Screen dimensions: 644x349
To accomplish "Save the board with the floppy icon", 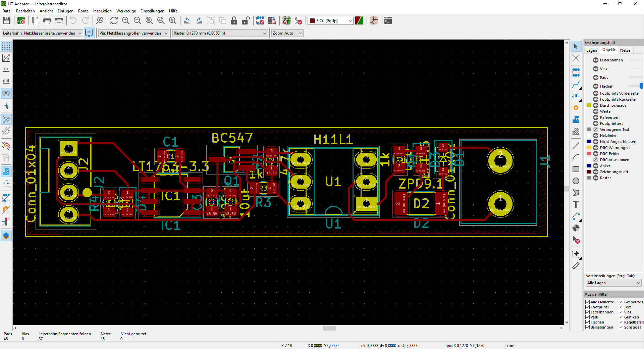I will [7, 21].
